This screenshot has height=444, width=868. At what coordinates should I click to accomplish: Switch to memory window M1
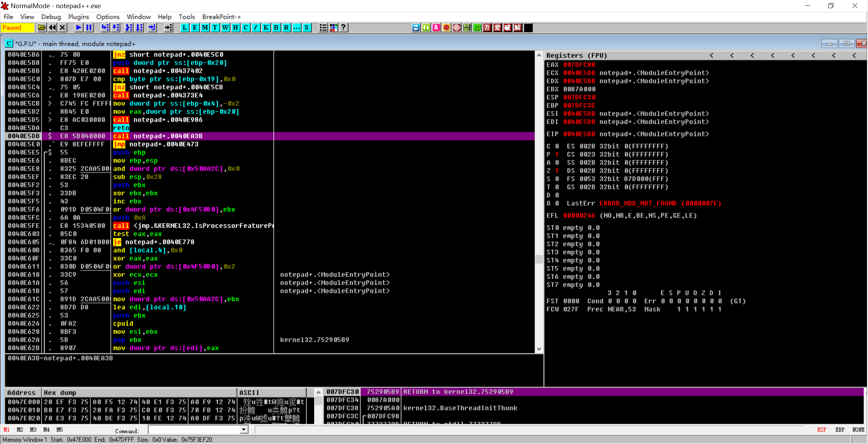point(6,430)
